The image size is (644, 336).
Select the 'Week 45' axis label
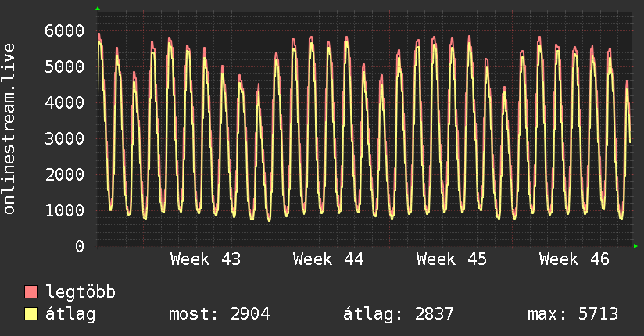[452, 259]
